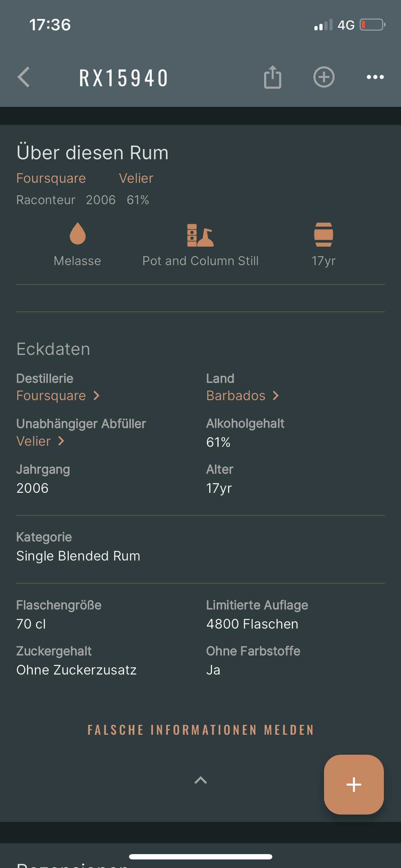Tap the 4800 Flaschen limited edition value
This screenshot has height=868, width=401.
[x=252, y=624]
